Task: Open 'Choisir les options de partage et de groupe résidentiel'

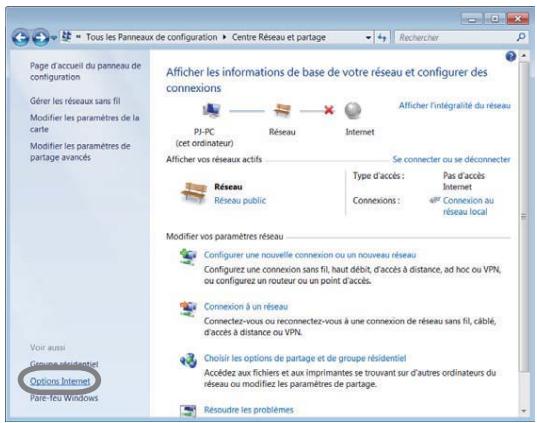Action: (305, 358)
